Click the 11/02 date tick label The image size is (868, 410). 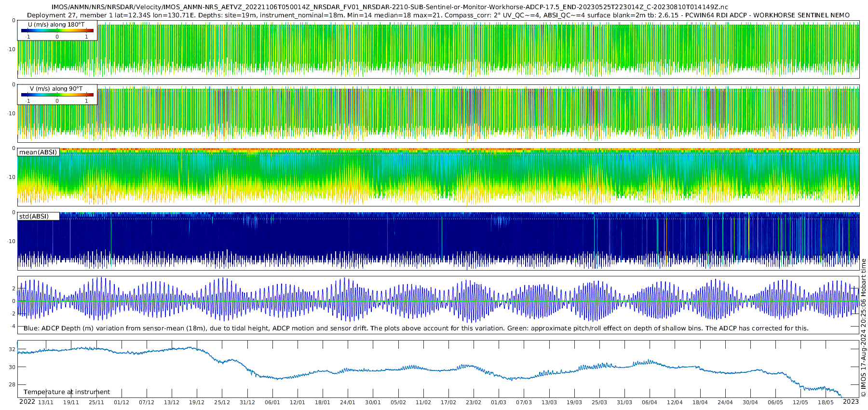pos(423,402)
